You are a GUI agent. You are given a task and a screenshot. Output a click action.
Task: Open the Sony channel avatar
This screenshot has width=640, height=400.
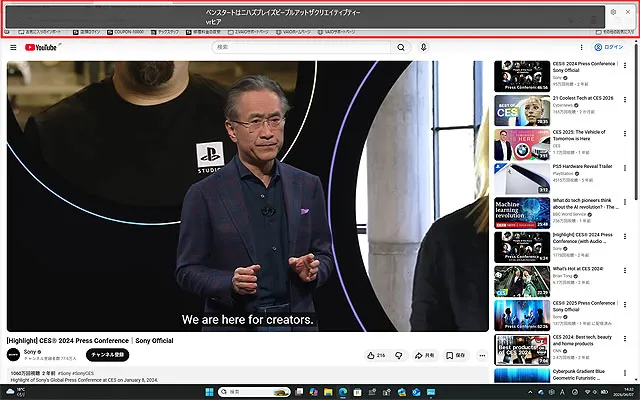[14, 354]
